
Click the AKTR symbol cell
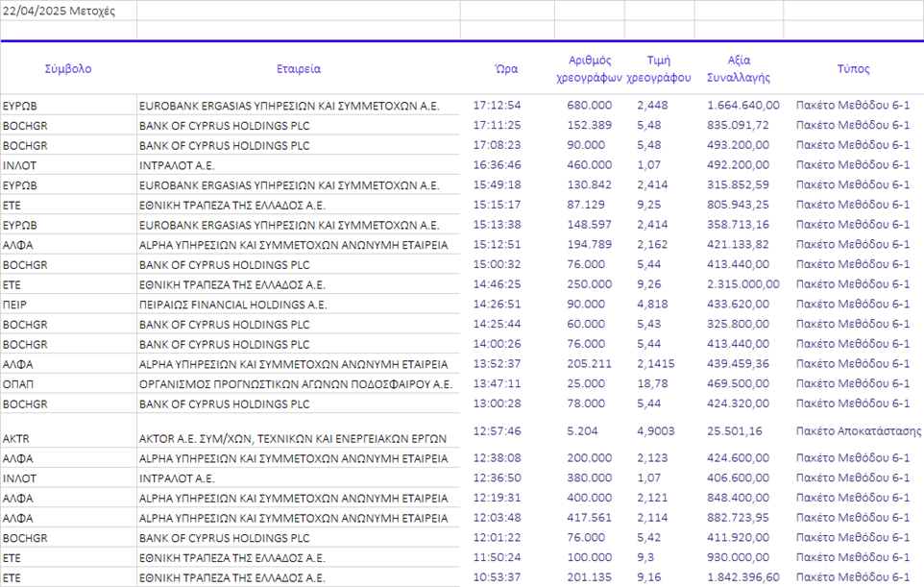point(17,438)
